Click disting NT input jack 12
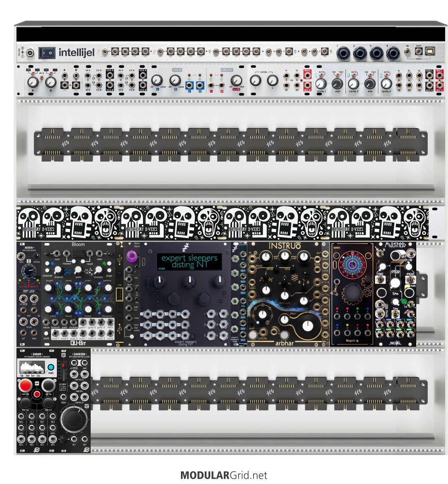Screen dimensions: 448x484 click(x=185, y=335)
